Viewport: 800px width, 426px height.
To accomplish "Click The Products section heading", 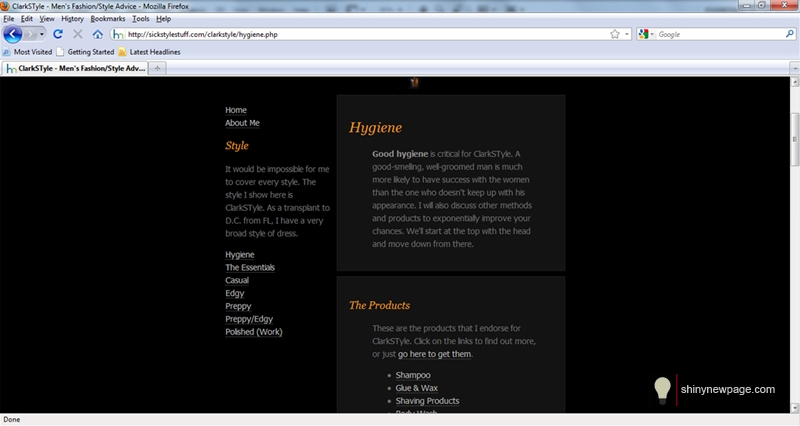I will (380, 305).
